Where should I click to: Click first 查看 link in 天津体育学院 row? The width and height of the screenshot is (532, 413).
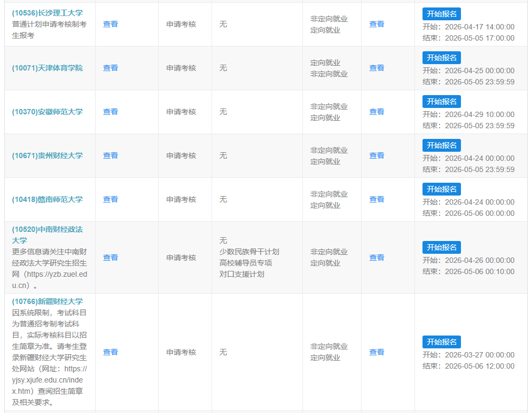tap(110, 68)
